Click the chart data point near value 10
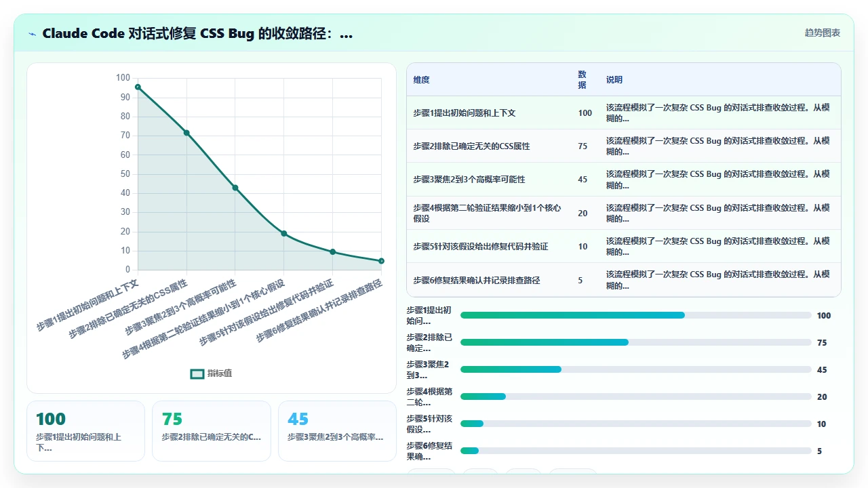The height and width of the screenshot is (488, 868). [x=332, y=251]
